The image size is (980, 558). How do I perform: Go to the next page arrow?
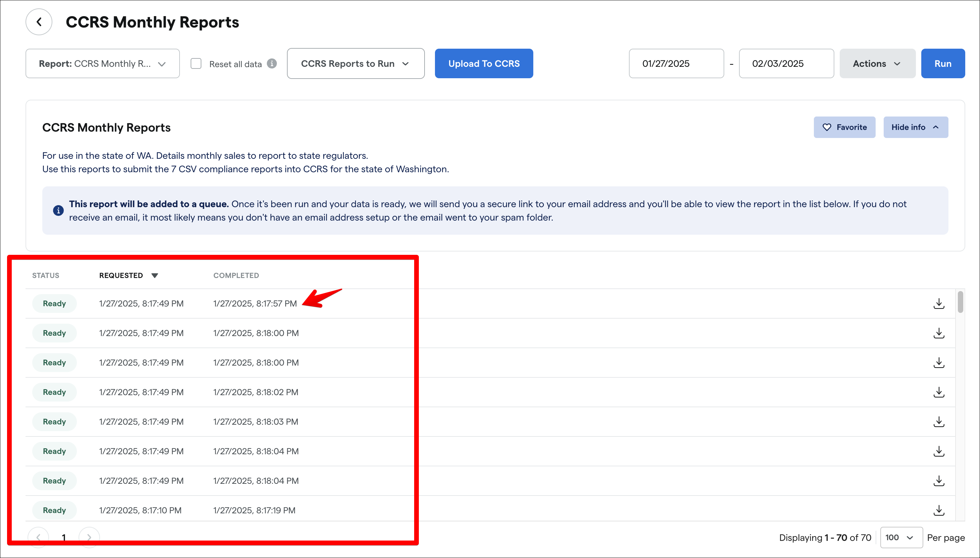click(89, 537)
